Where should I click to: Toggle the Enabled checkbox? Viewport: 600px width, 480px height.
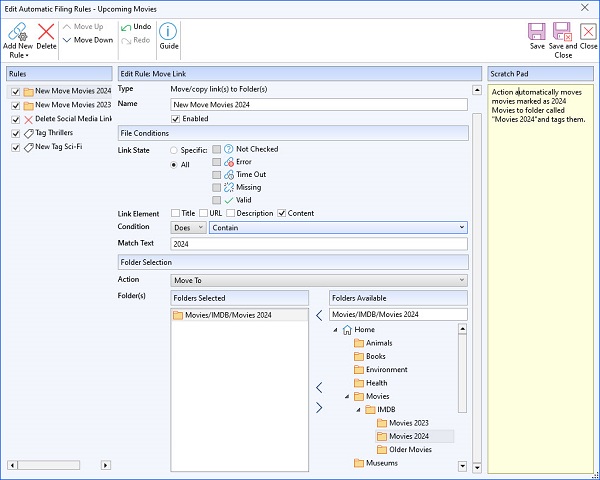[x=175, y=119]
